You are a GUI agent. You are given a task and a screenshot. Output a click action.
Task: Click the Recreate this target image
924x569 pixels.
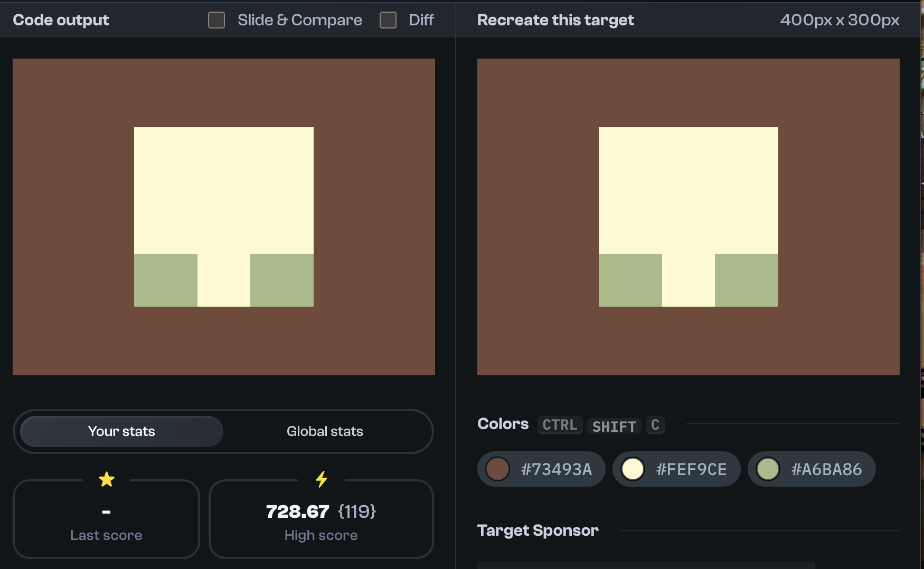(689, 217)
